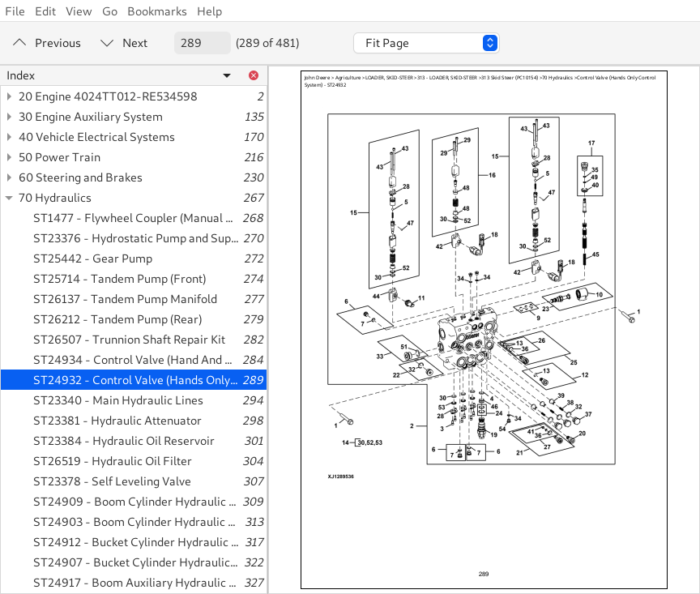Expand the 50 Power Train section
The image size is (700, 594).
point(9,157)
